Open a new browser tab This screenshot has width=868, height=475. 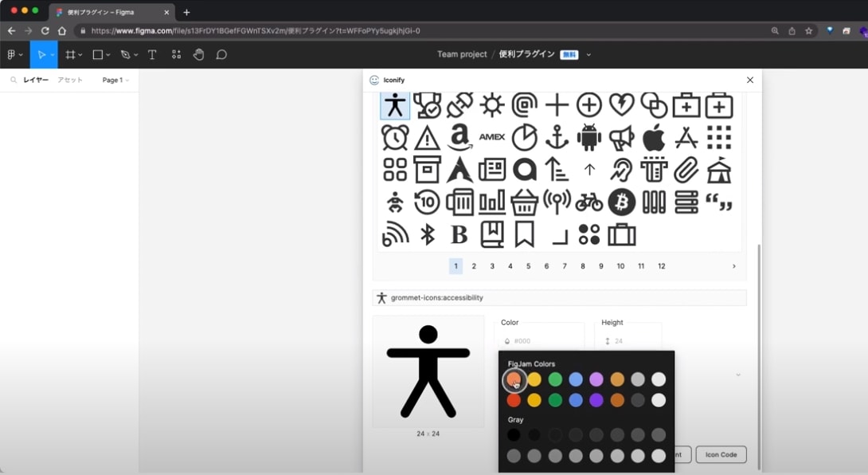(186, 12)
